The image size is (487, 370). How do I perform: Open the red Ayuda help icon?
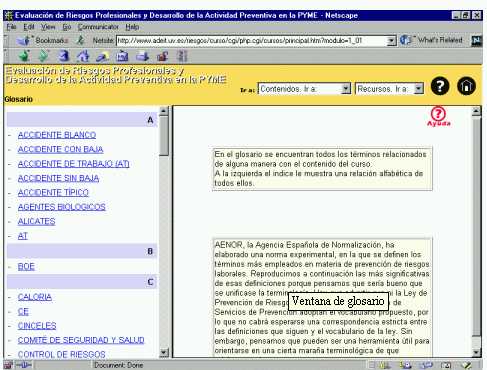438,116
